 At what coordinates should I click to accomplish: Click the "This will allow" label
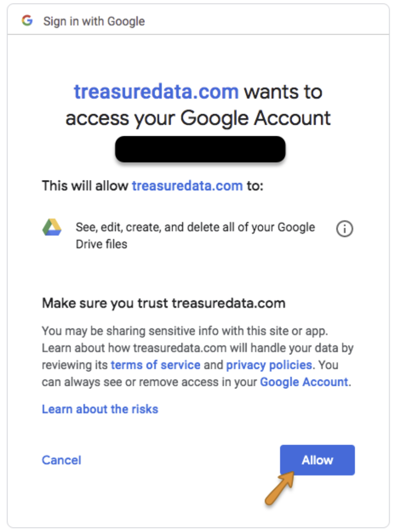85,185
